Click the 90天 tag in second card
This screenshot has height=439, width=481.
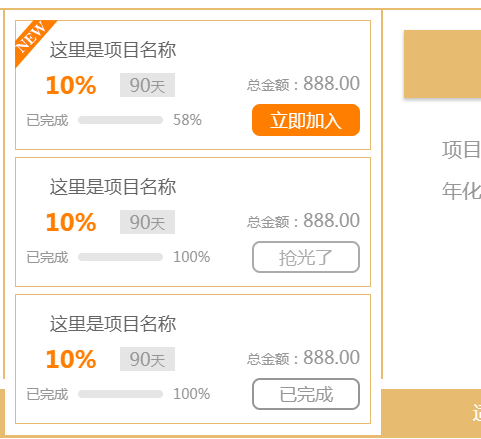pos(147,222)
